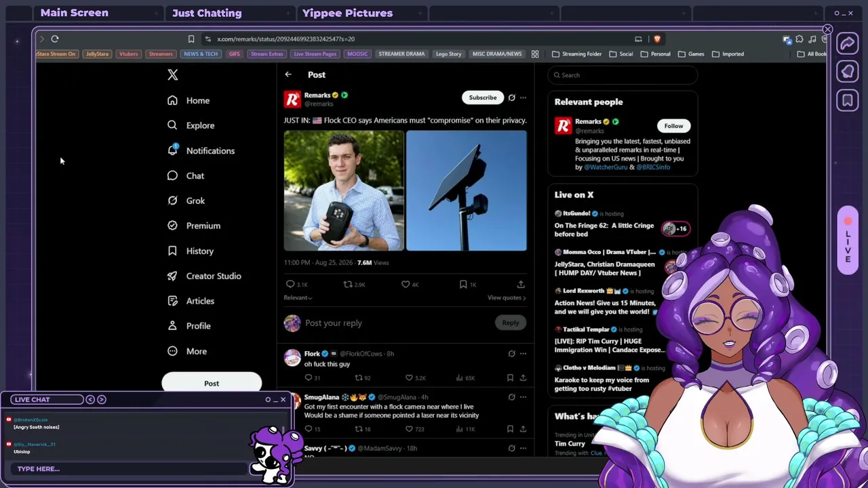Switch to Just Chatting tab
The image size is (868, 488).
click(207, 13)
